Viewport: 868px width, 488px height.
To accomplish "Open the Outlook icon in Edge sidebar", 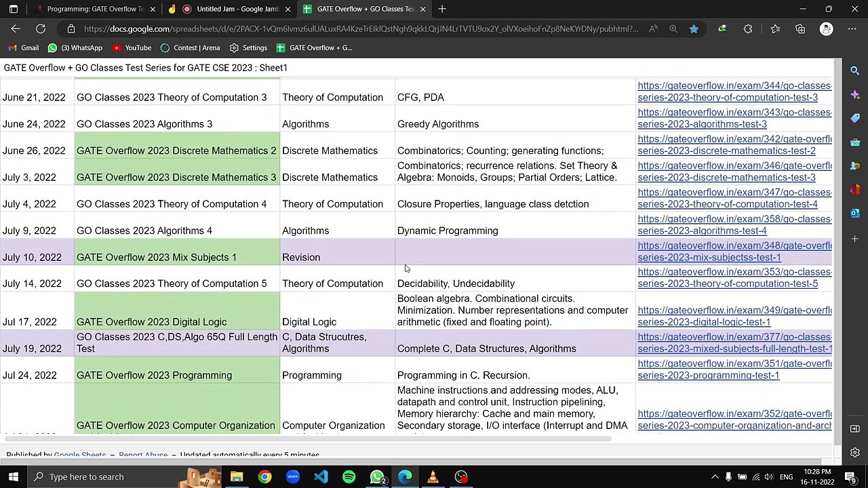I will point(855,213).
